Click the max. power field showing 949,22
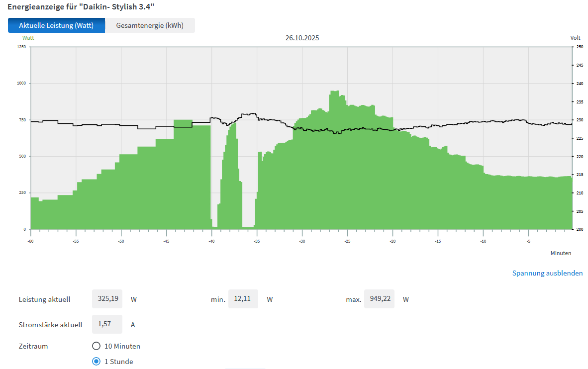Screen dimensions: 588x369 [x=379, y=299]
